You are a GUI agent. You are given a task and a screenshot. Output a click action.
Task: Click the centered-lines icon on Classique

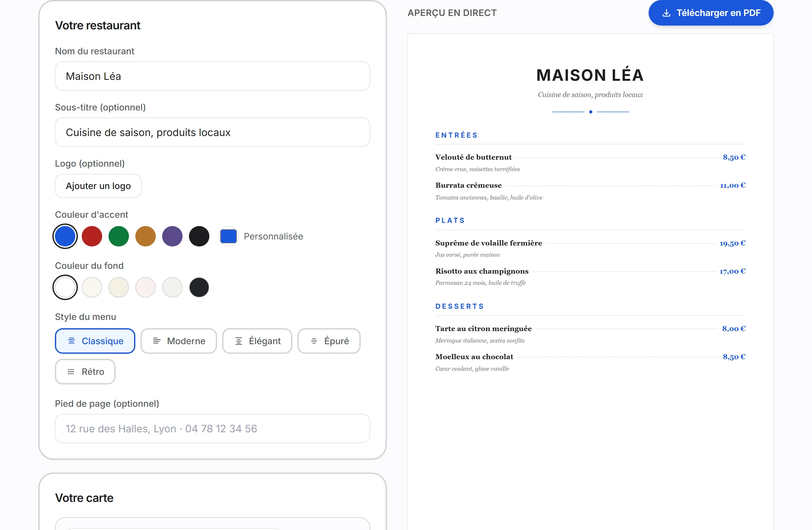[x=71, y=341]
